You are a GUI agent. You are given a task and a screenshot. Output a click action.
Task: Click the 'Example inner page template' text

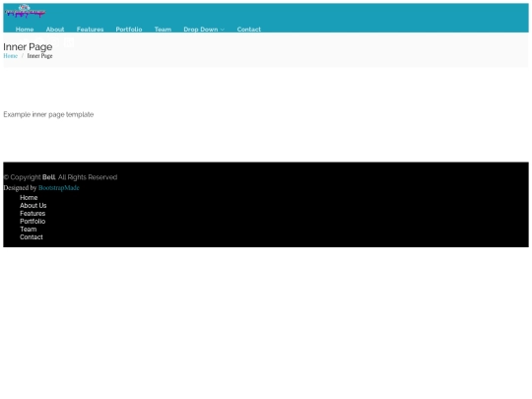pyautogui.click(x=48, y=114)
